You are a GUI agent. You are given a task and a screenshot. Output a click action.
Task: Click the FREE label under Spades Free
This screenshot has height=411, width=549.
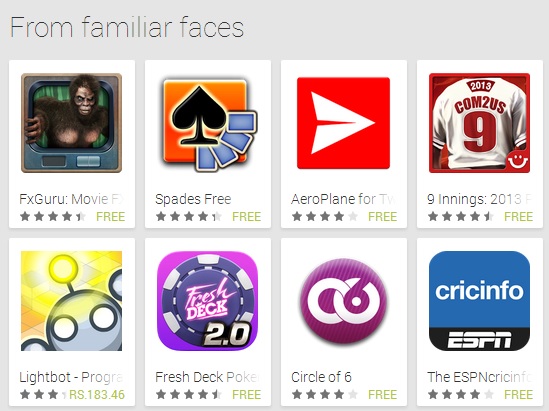[x=246, y=217]
